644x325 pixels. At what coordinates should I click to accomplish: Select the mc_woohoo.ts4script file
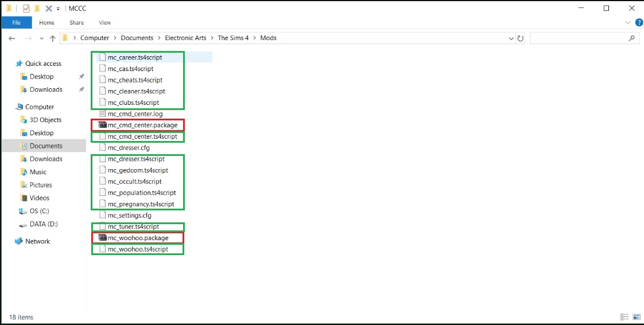(138, 249)
